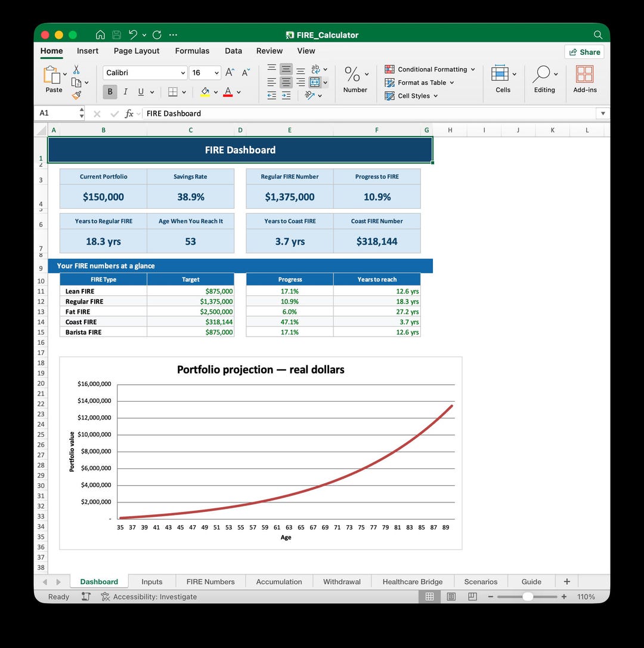Open the Number format percent icon
This screenshot has width=644, height=648.
[352, 74]
